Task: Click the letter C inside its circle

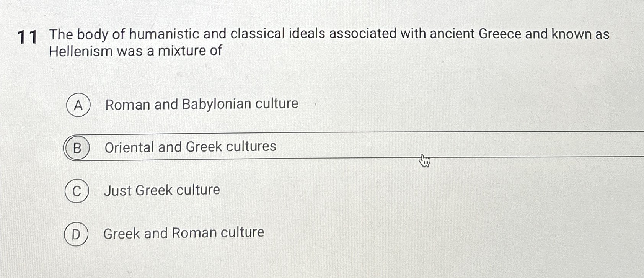Action: pos(77,190)
